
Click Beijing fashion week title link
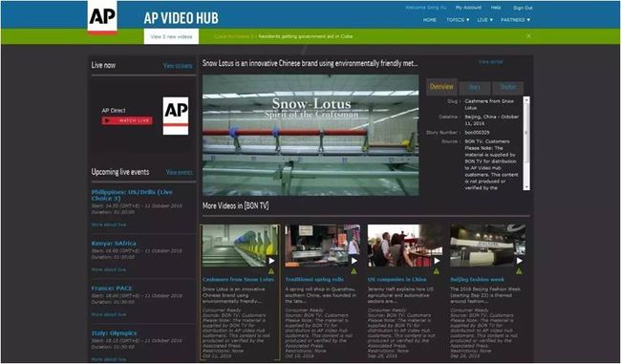[478, 280]
